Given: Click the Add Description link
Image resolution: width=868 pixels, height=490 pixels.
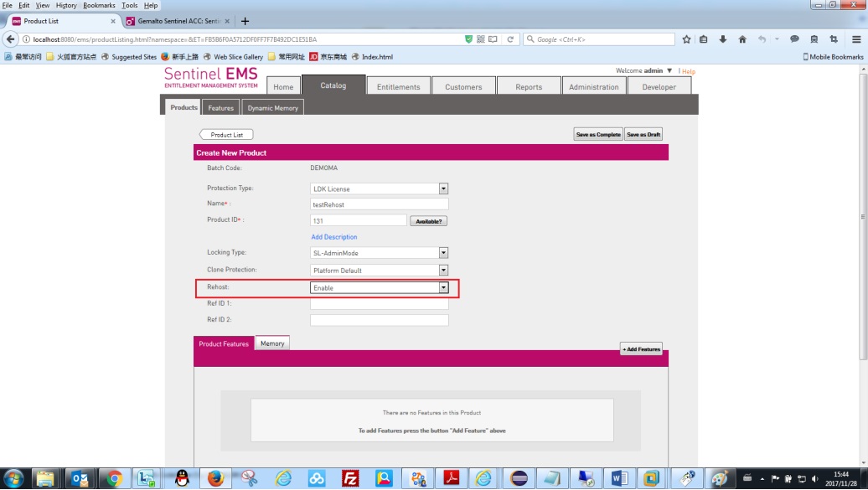Looking at the screenshot, I should click(x=334, y=237).
